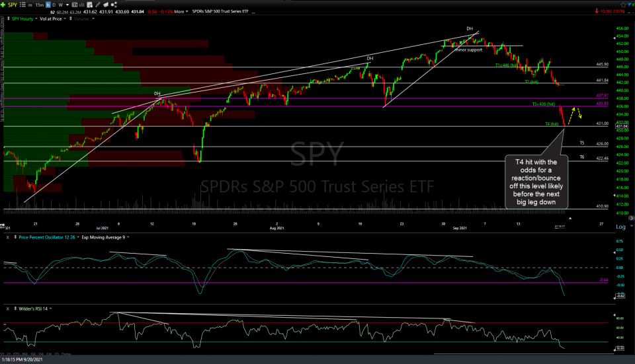Click move handle beside Price Percent Oscillator
This screenshot has height=364, width=635.
coord(15,237)
